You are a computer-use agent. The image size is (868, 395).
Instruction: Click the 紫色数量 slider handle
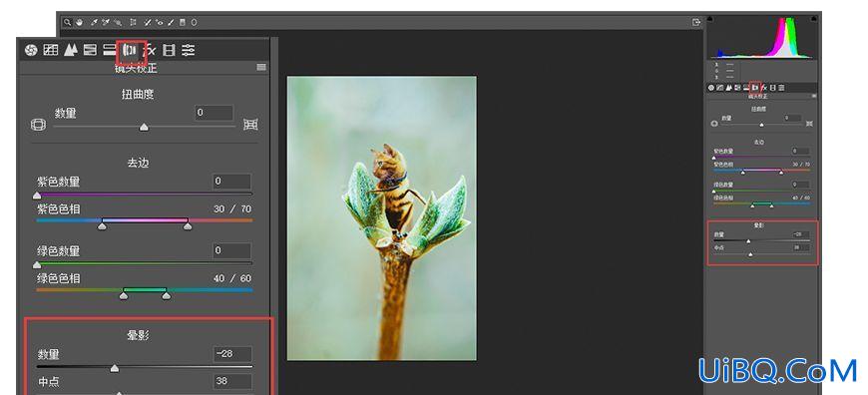coord(37,196)
